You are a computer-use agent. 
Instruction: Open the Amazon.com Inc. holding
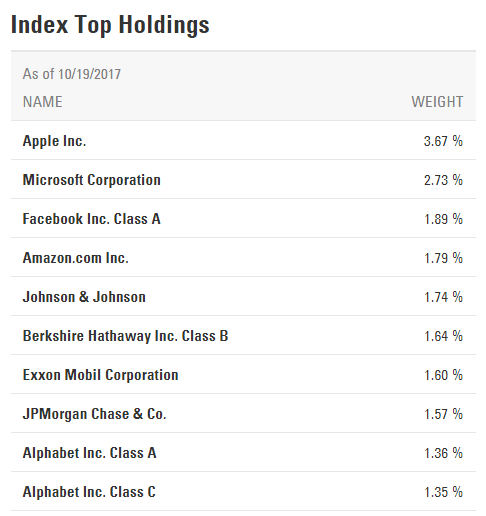tap(76, 258)
